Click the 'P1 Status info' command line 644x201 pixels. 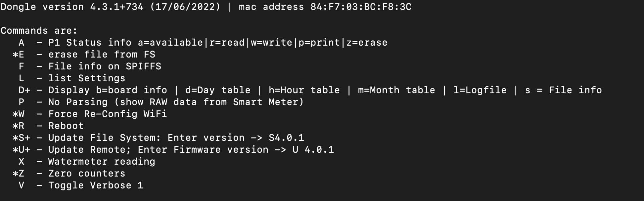(90, 43)
